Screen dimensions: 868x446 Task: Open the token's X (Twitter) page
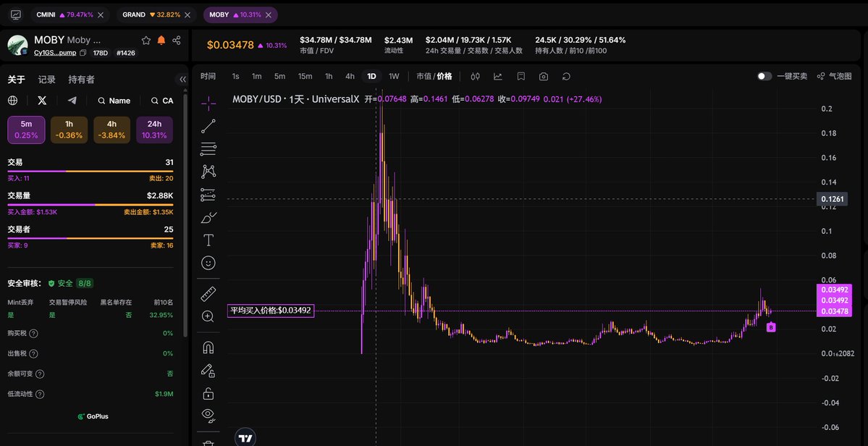tap(42, 101)
